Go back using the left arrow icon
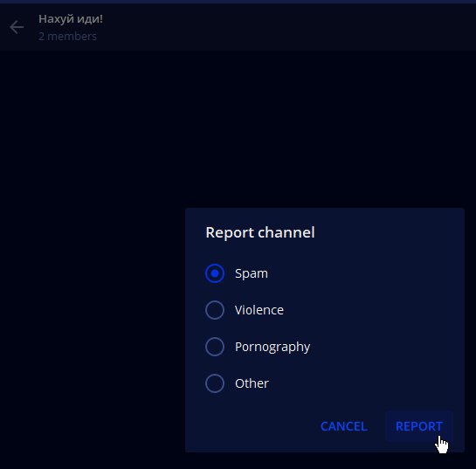 point(17,27)
